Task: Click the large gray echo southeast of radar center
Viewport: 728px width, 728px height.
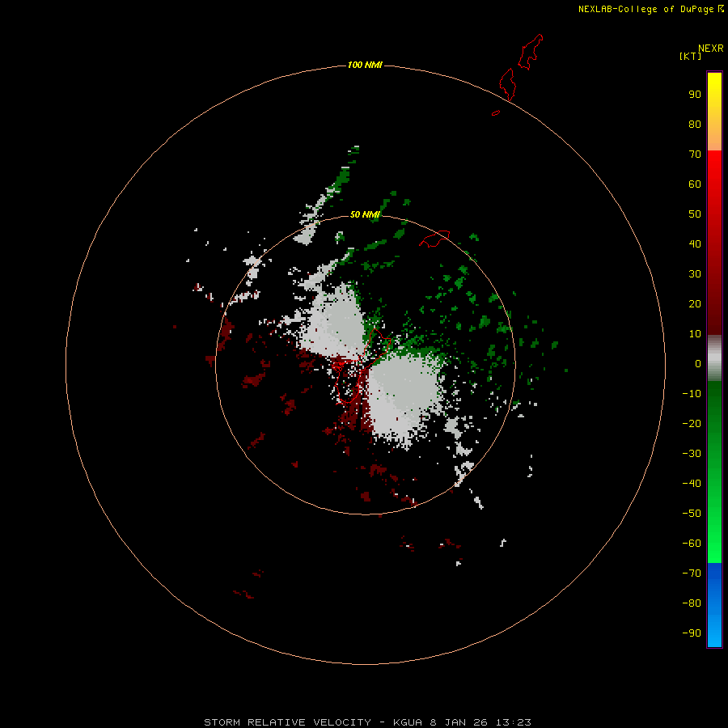Action: coord(402,398)
